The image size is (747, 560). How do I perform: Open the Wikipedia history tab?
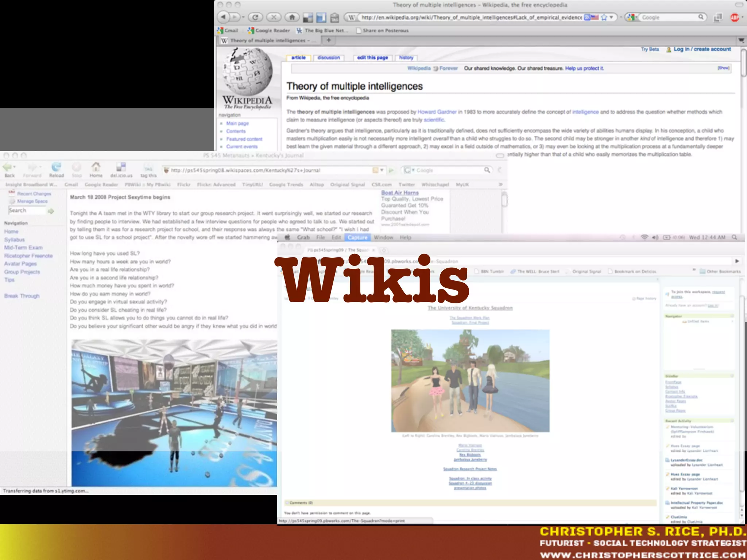coord(406,58)
